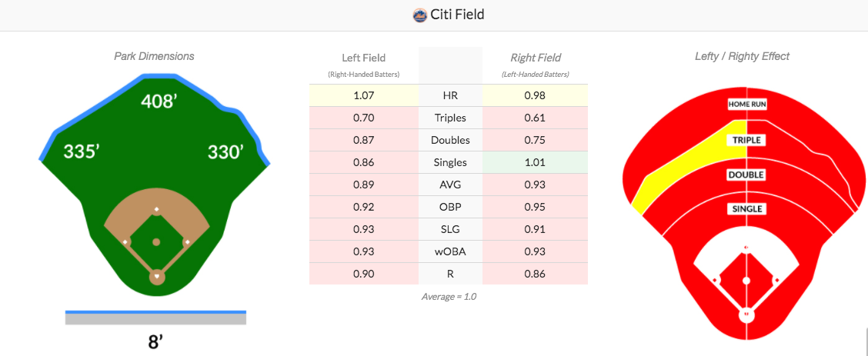This screenshot has width=868, height=356.
Task: Click the Mets logo beside Citi Field
Action: [x=420, y=15]
